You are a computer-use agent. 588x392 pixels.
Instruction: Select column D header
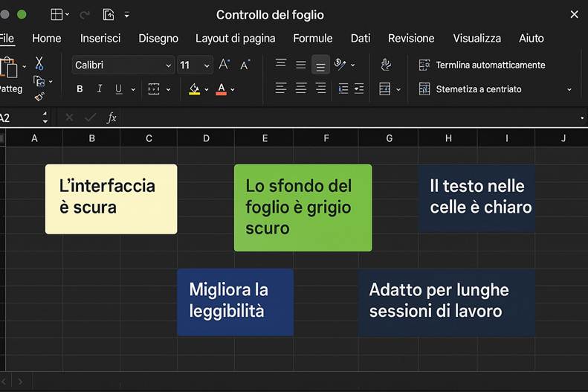(206, 138)
